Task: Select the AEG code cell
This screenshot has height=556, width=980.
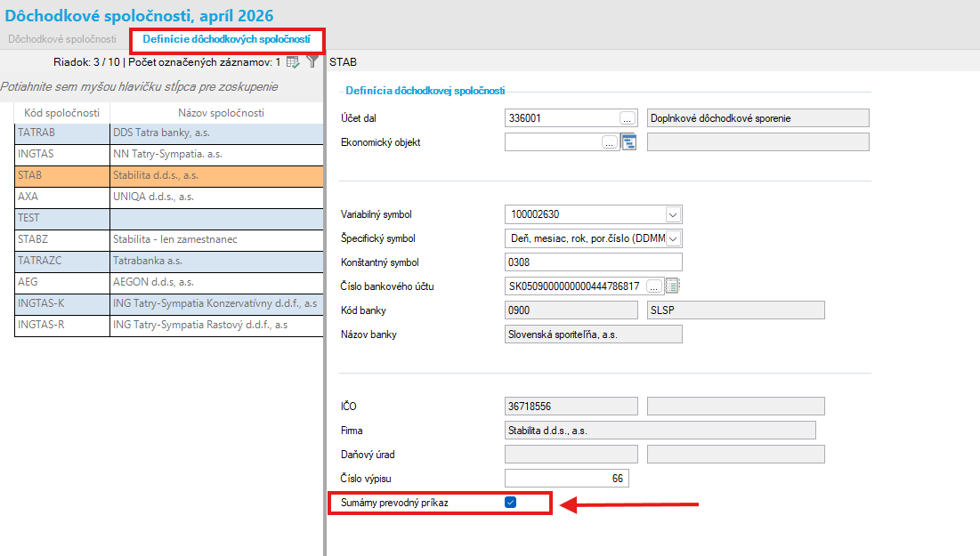Action: 62,282
